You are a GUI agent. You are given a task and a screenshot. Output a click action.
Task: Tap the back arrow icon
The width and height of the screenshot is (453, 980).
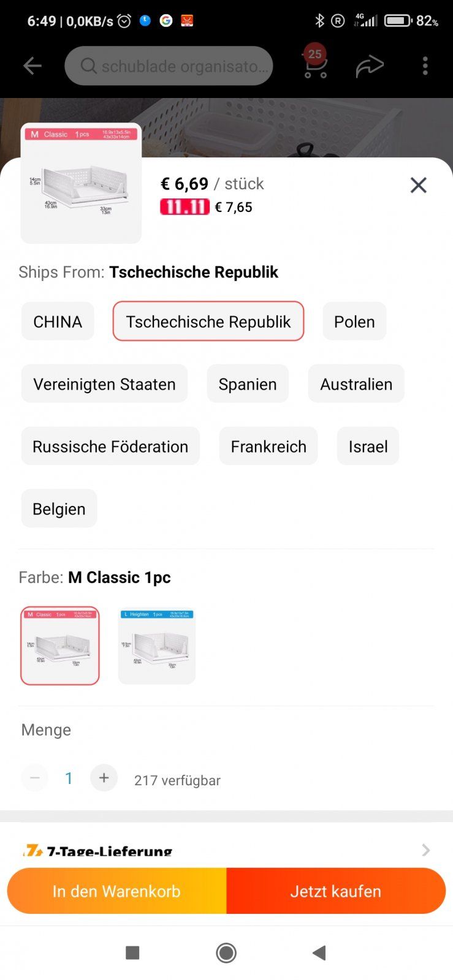click(x=32, y=66)
